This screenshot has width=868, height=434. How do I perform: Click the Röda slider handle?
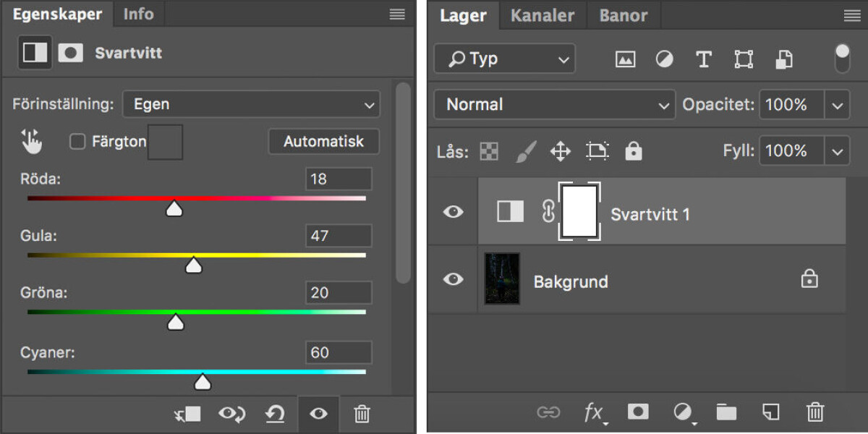[x=174, y=208]
